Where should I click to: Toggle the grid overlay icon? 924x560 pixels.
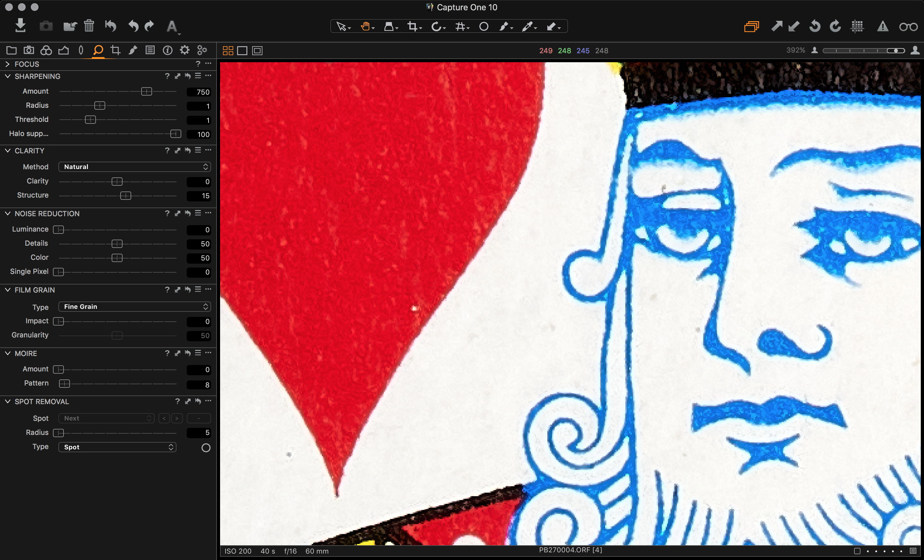coord(857,27)
